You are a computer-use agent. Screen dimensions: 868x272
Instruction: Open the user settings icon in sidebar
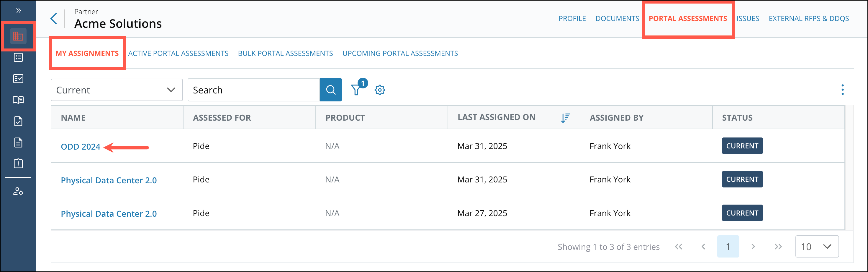[x=18, y=192]
